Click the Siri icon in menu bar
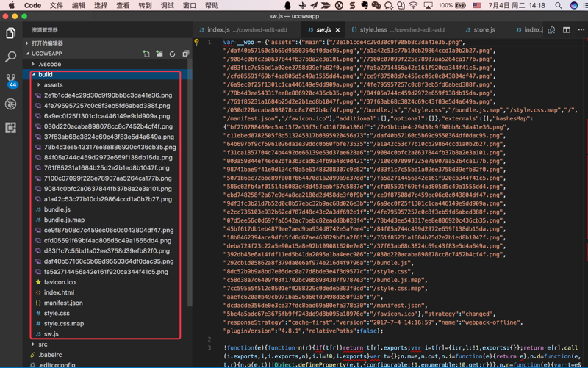This screenshot has width=588, height=368. (574, 5)
